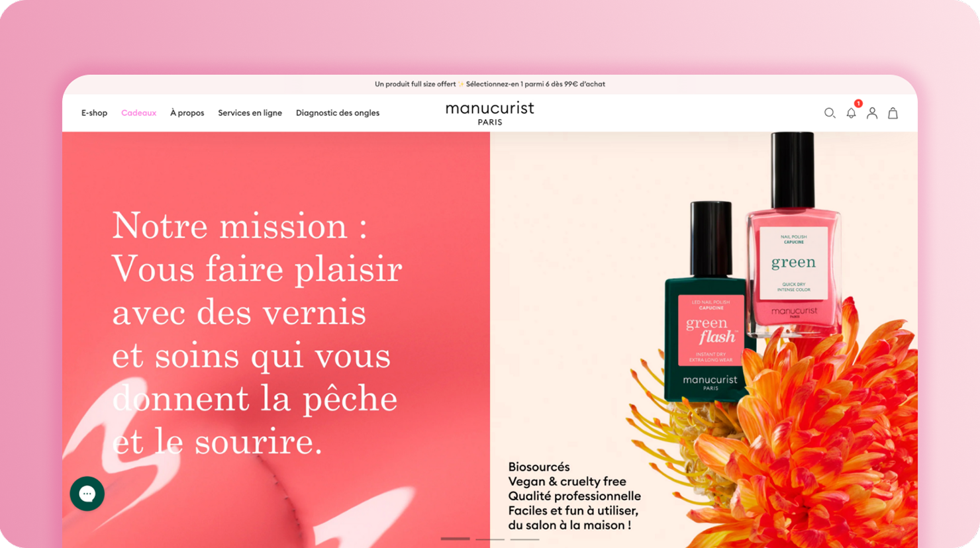Viewport: 980px width, 548px height.
Task: Click the Biosourcés Vegan text block
Action: click(574, 496)
